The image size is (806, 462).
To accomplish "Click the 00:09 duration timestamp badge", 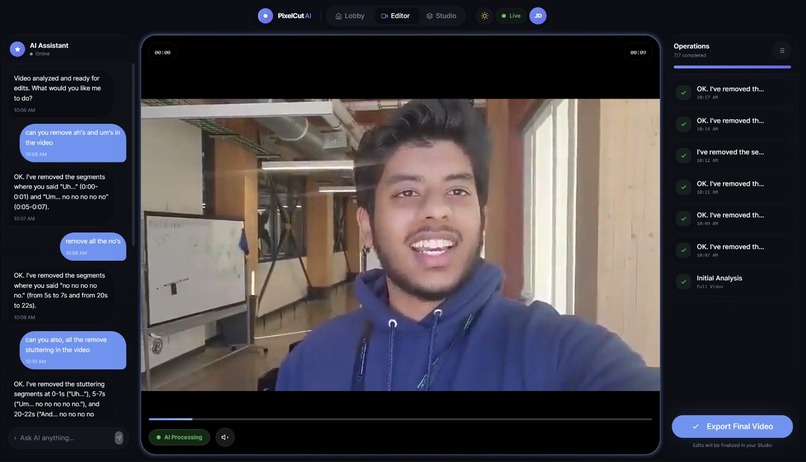I will tap(638, 52).
